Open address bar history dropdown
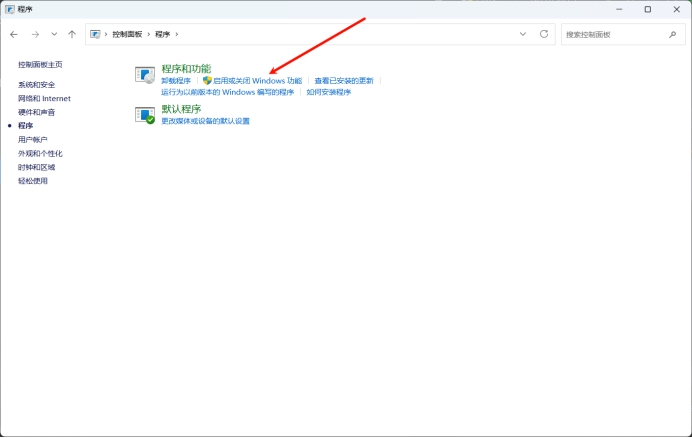 [x=523, y=34]
